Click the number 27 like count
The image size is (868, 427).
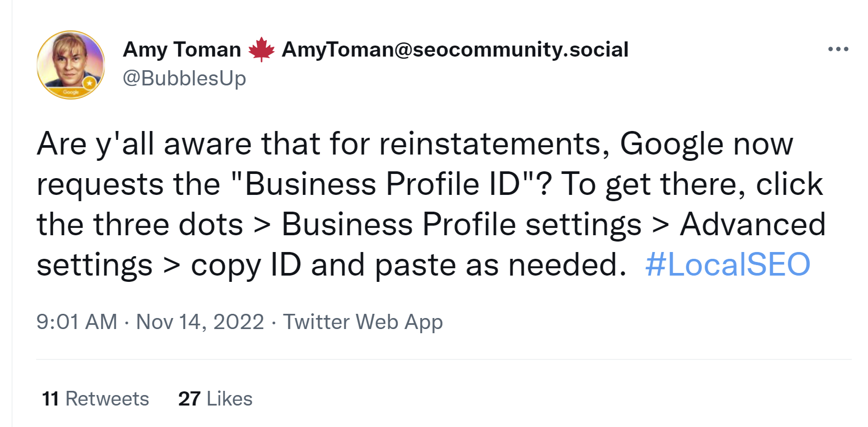point(189,399)
